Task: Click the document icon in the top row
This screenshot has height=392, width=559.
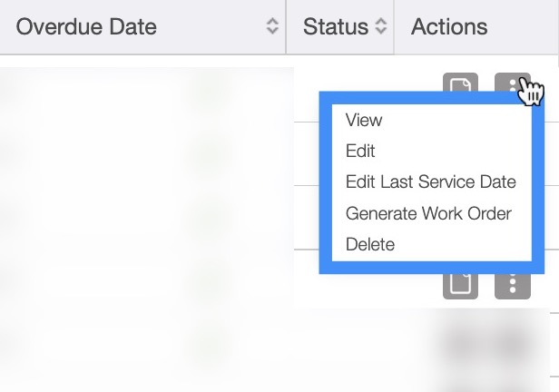Action: (x=460, y=83)
